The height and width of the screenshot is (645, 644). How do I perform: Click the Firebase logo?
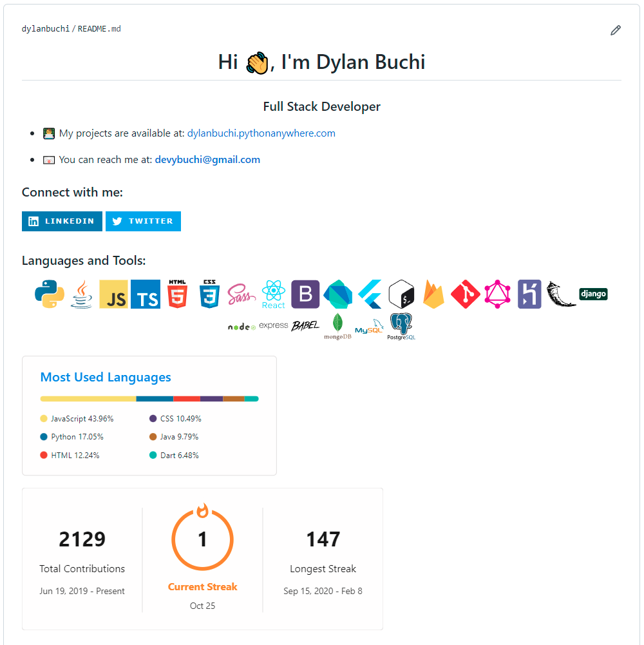(x=433, y=294)
